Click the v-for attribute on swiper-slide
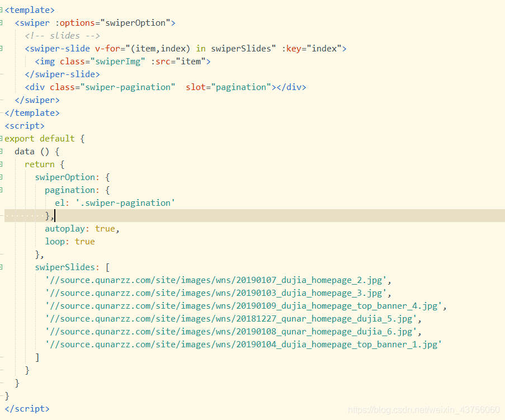Viewport: 505px width, 420px height. pos(107,49)
